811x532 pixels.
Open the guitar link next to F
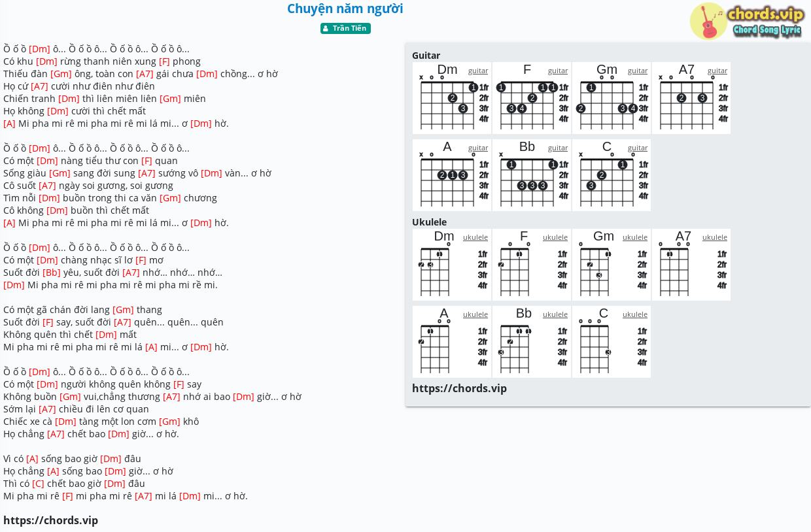(x=558, y=71)
